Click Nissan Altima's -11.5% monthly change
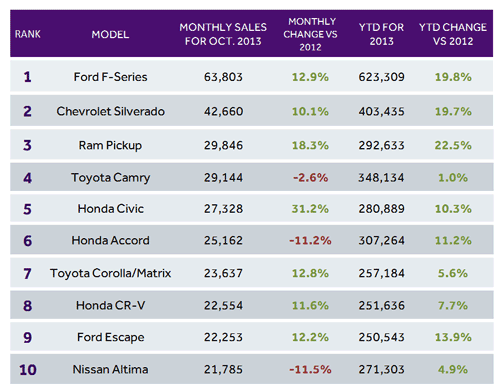The width and height of the screenshot is (500, 392). 310,369
